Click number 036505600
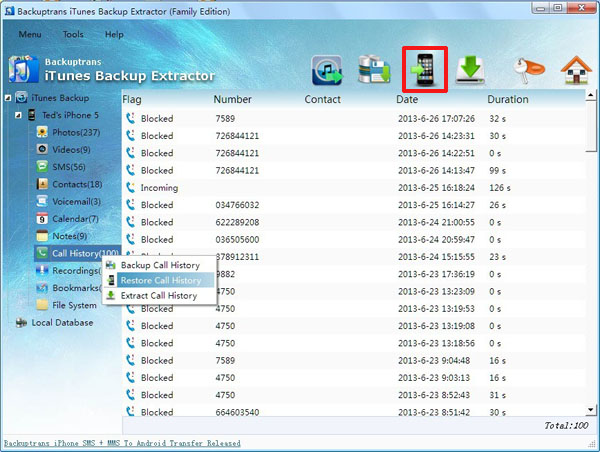The height and width of the screenshot is (452, 600). pyautogui.click(x=237, y=240)
